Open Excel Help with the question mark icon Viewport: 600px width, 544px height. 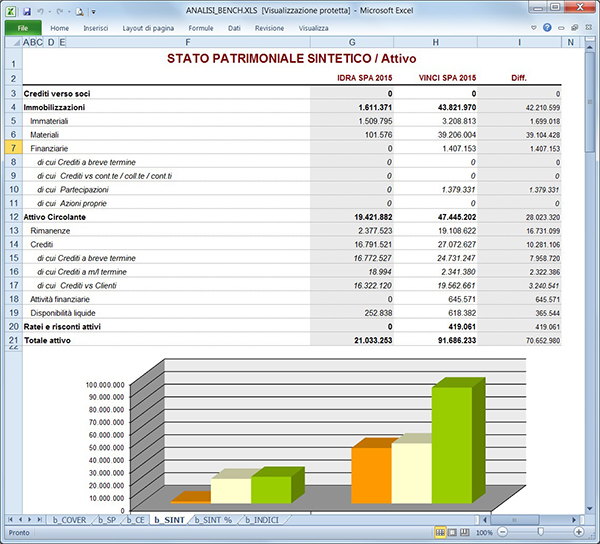pos(547,28)
